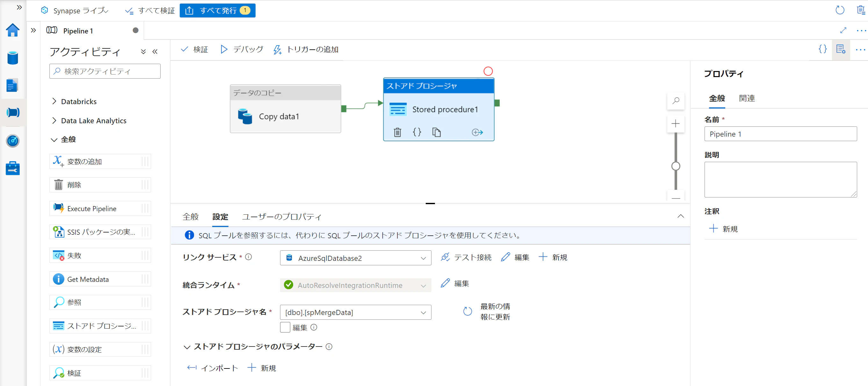Screen dimensions: 868x386
Task: Open the pipeline code view braces icon
Action: 822,49
